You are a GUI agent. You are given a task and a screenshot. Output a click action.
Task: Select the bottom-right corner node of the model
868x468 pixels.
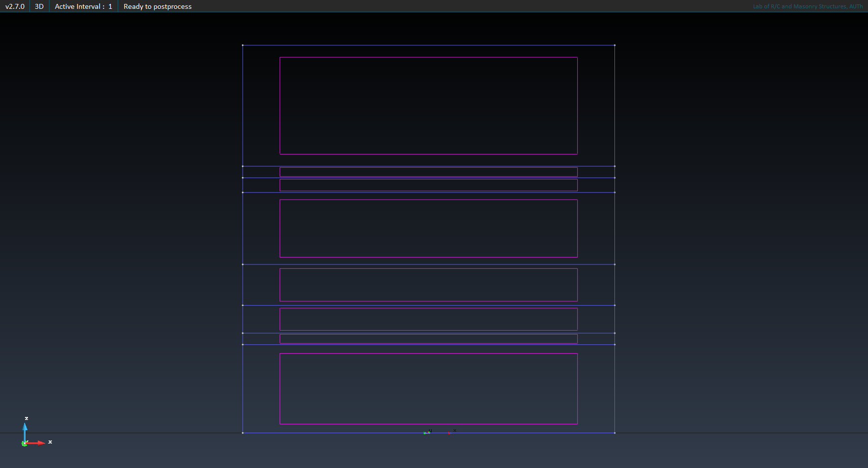pos(614,433)
